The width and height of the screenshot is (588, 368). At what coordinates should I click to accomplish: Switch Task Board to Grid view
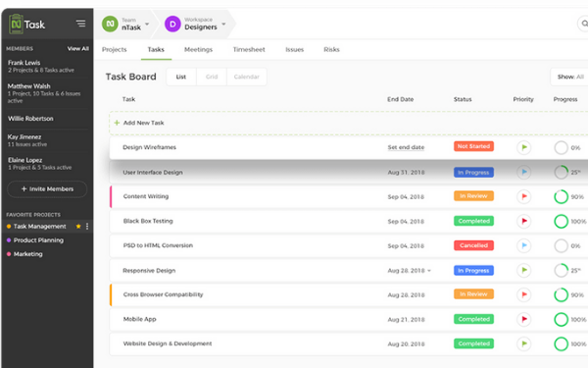[212, 77]
